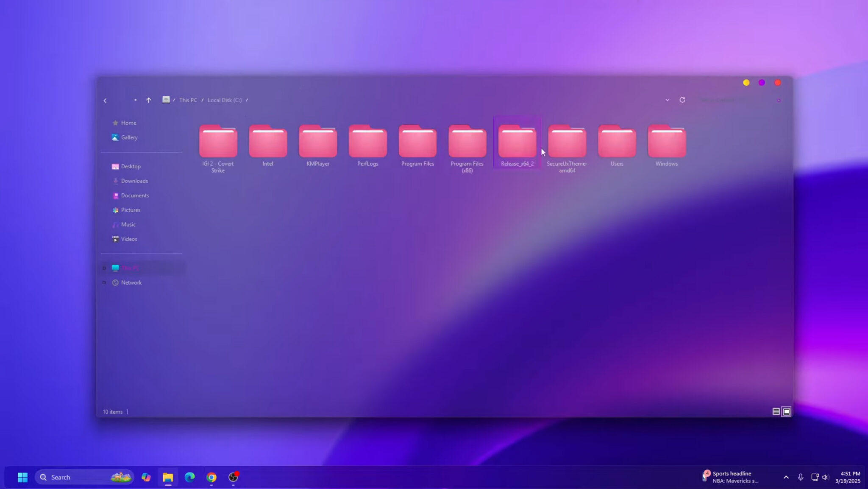The width and height of the screenshot is (868, 489).
Task: Switch to large icons view at bottom right
Action: [786, 411]
